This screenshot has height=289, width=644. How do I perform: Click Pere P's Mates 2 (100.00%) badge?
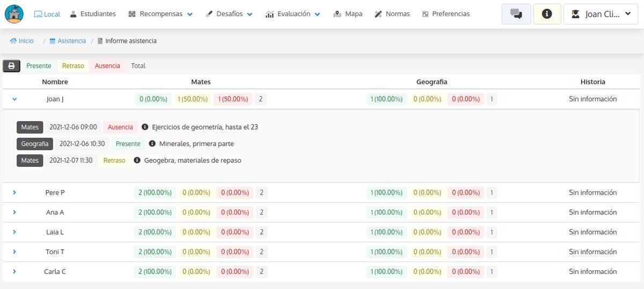pyautogui.click(x=155, y=192)
